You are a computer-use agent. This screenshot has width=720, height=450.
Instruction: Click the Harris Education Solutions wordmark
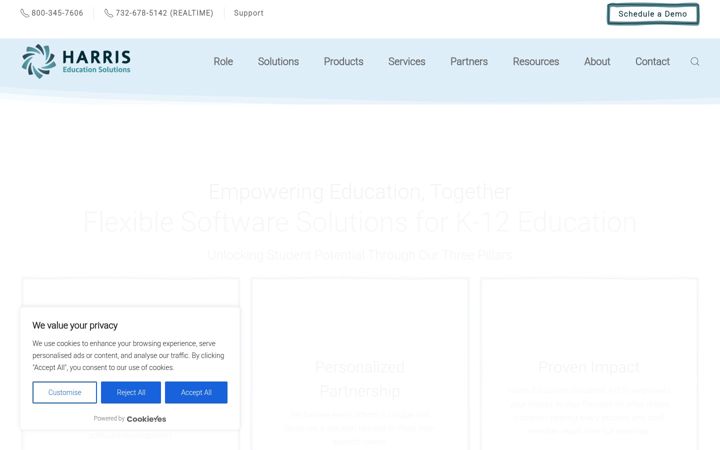click(x=96, y=62)
